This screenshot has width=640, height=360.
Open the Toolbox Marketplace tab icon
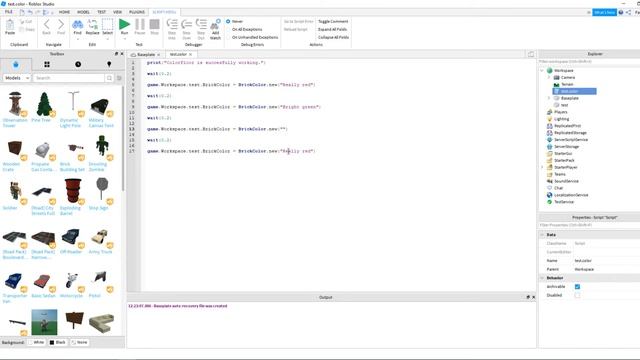pos(16,64)
